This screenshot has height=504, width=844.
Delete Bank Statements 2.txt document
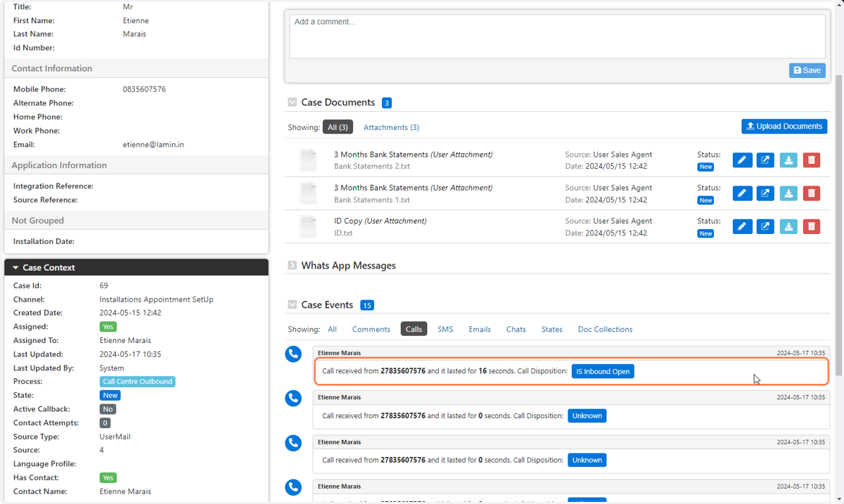(812, 160)
